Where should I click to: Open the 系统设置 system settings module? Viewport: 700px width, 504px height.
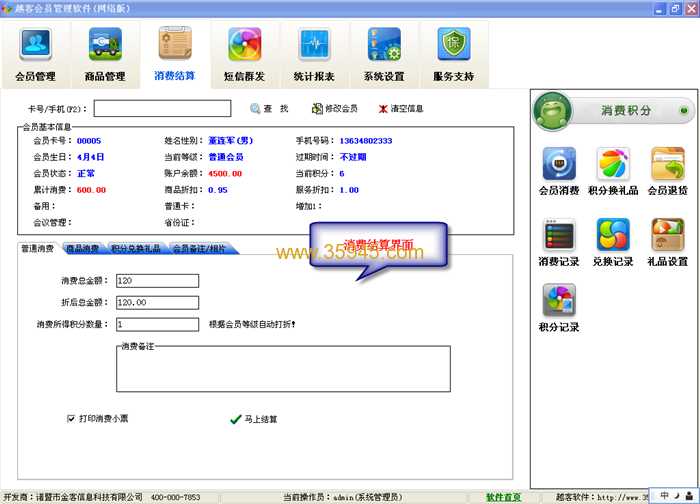384,55
